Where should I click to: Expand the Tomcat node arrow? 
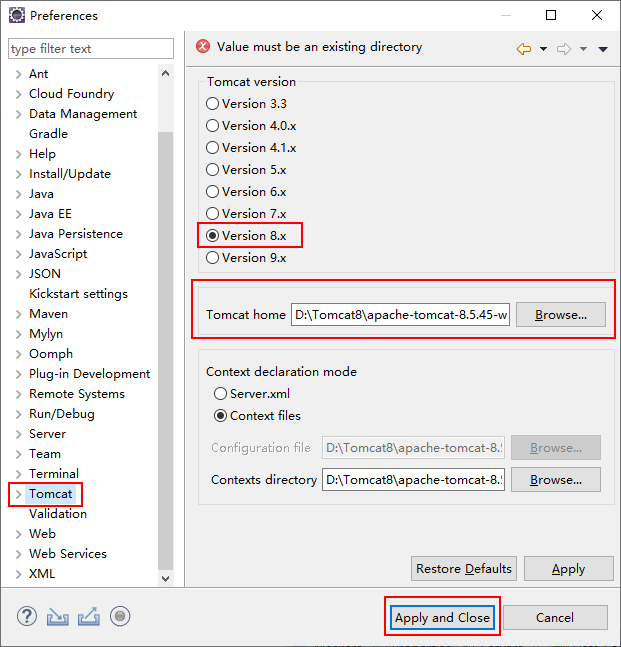[x=19, y=494]
